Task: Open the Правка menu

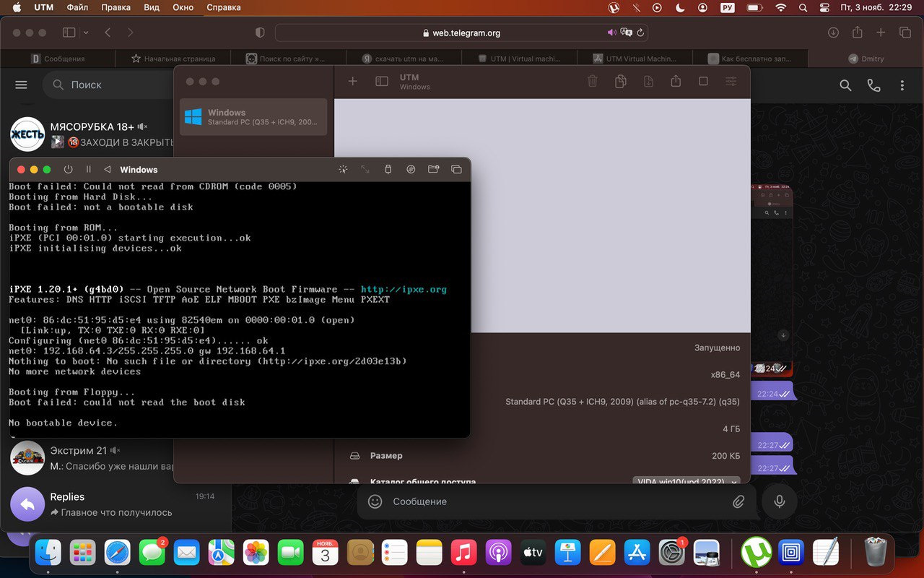Action: (x=115, y=8)
